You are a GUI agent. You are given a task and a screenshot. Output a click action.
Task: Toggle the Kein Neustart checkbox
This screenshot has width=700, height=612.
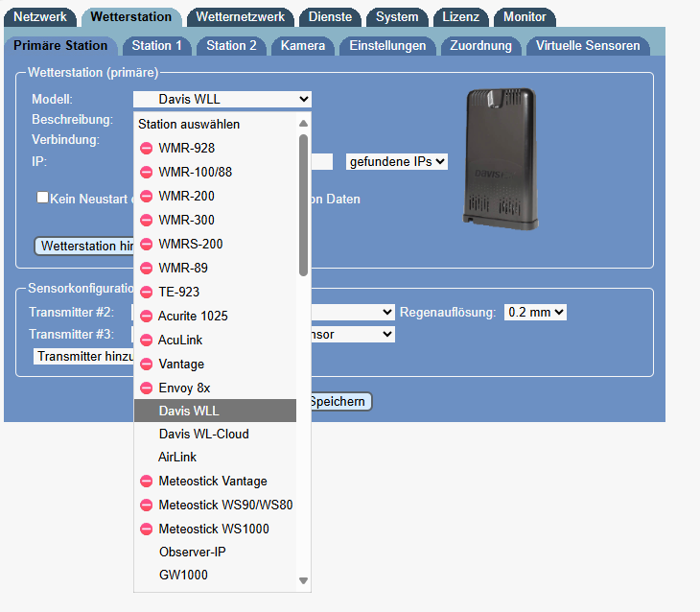coord(42,198)
